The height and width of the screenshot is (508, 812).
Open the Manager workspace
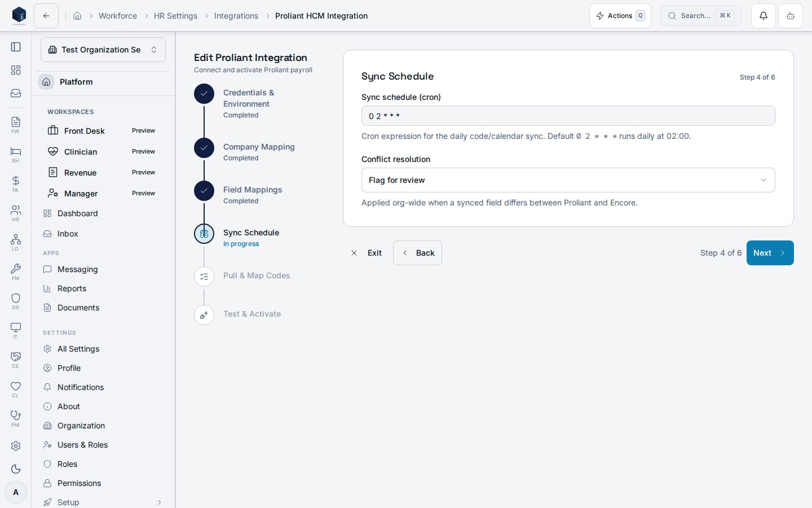point(103,193)
